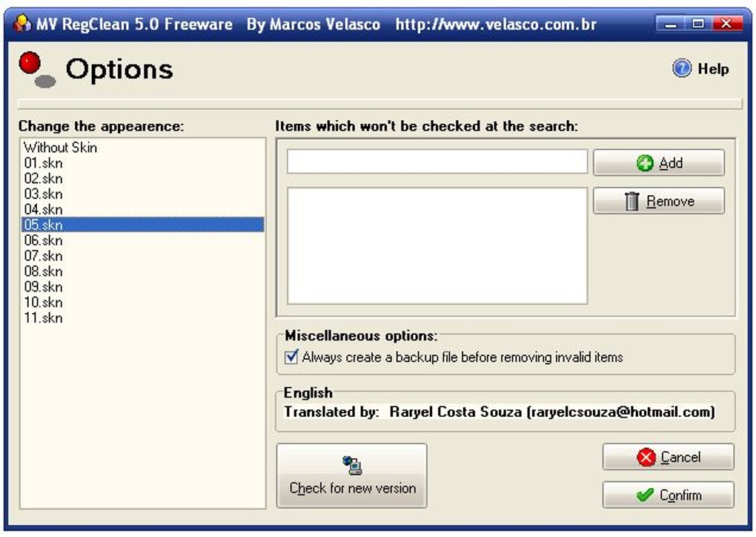The height and width of the screenshot is (537, 756).
Task: Check for new version
Action: point(352,475)
